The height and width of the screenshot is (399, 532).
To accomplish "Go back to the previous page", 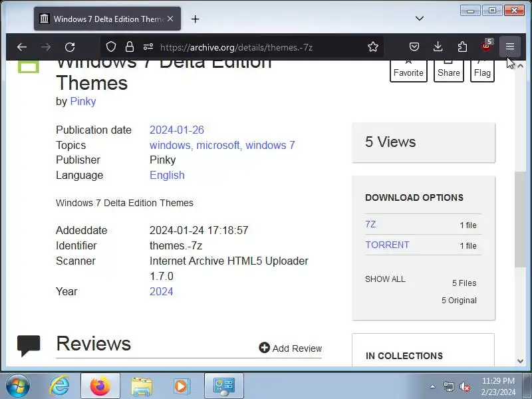I will point(22,47).
